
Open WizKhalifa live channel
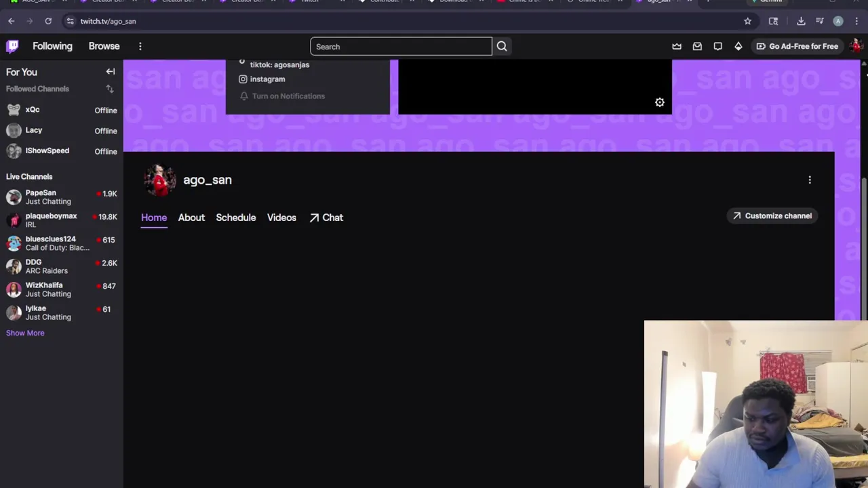(62, 289)
